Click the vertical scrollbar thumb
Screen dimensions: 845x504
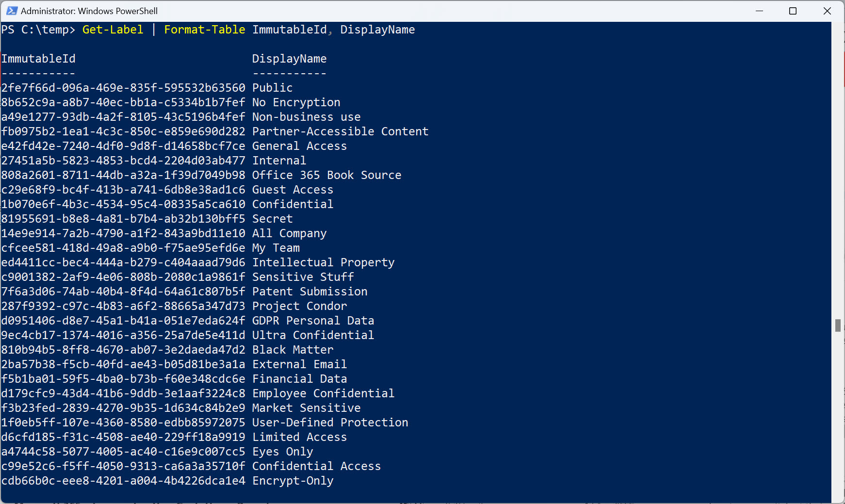(x=838, y=325)
